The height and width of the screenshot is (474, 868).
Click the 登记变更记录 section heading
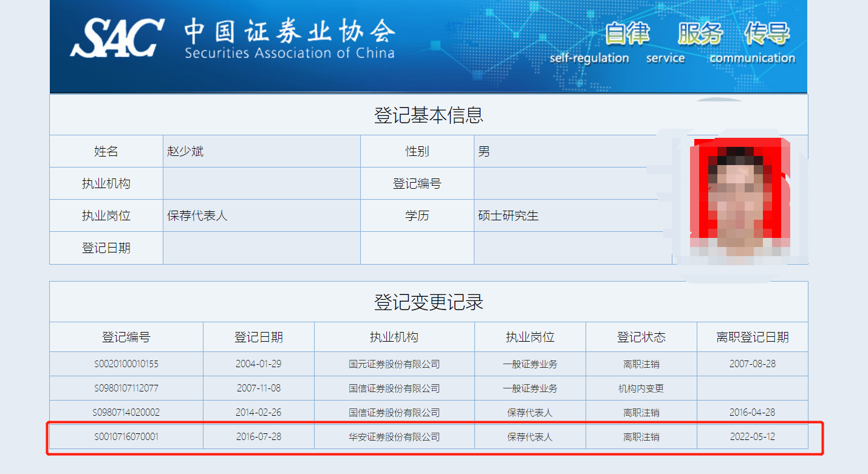(428, 302)
